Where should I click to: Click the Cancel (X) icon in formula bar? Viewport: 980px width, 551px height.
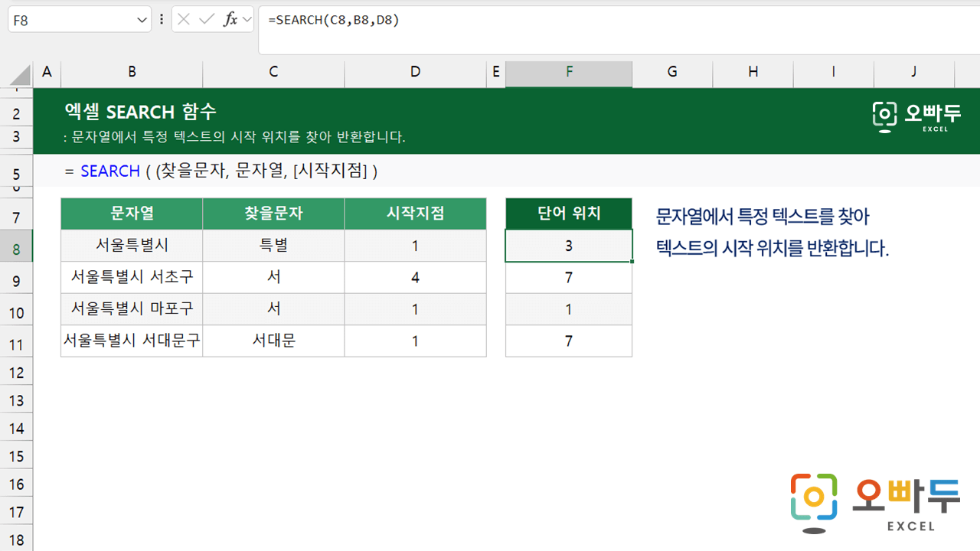(x=184, y=20)
